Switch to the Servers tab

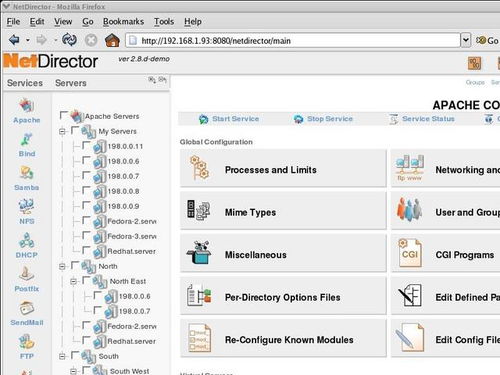pos(71,83)
